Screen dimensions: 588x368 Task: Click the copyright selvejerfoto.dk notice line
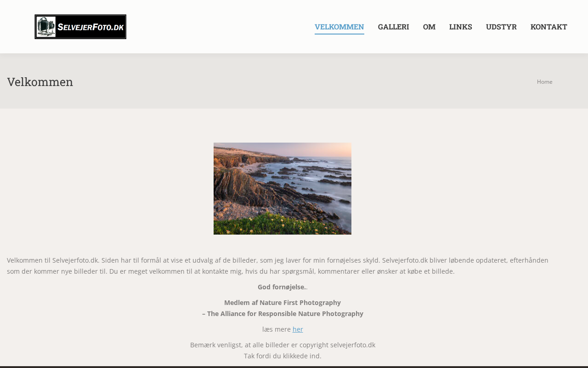click(x=283, y=345)
